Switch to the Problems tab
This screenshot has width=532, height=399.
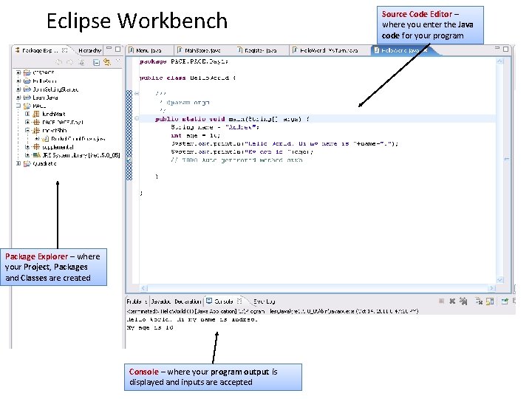point(137,301)
